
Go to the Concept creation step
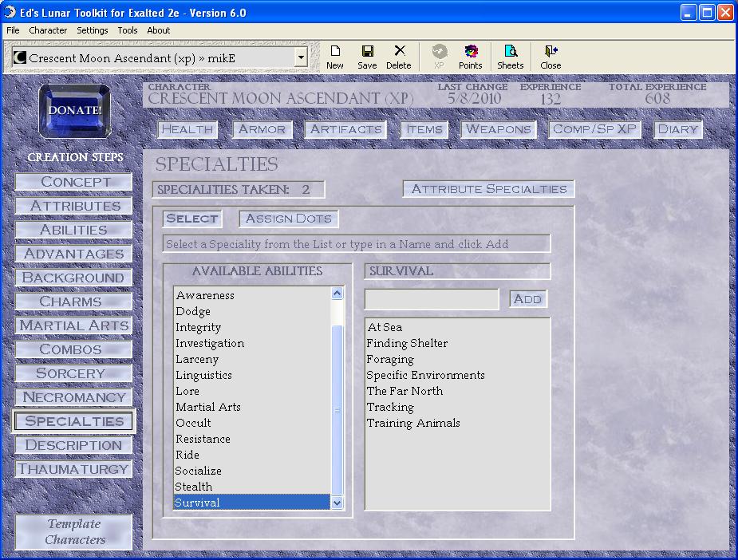pos(74,182)
